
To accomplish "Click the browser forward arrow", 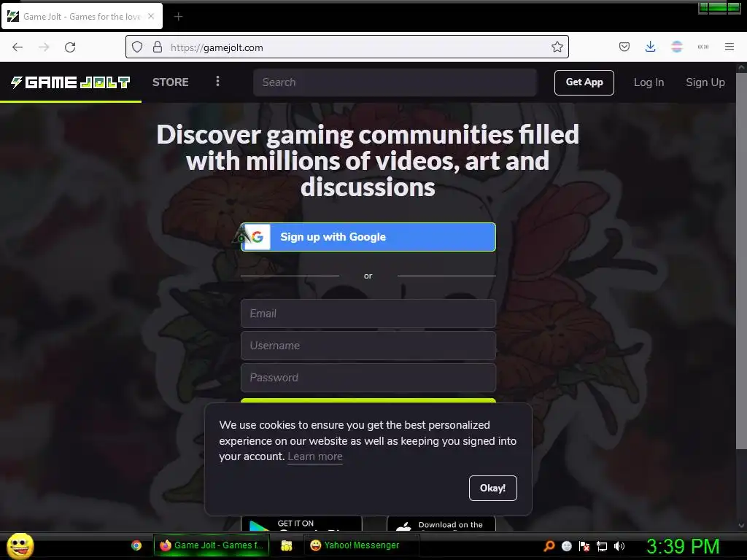I will tap(44, 47).
